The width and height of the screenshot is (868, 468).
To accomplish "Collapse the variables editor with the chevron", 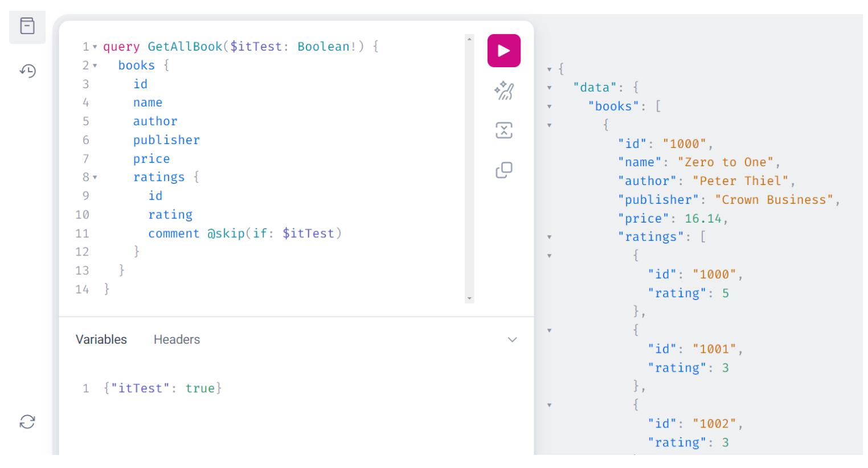I will [512, 340].
